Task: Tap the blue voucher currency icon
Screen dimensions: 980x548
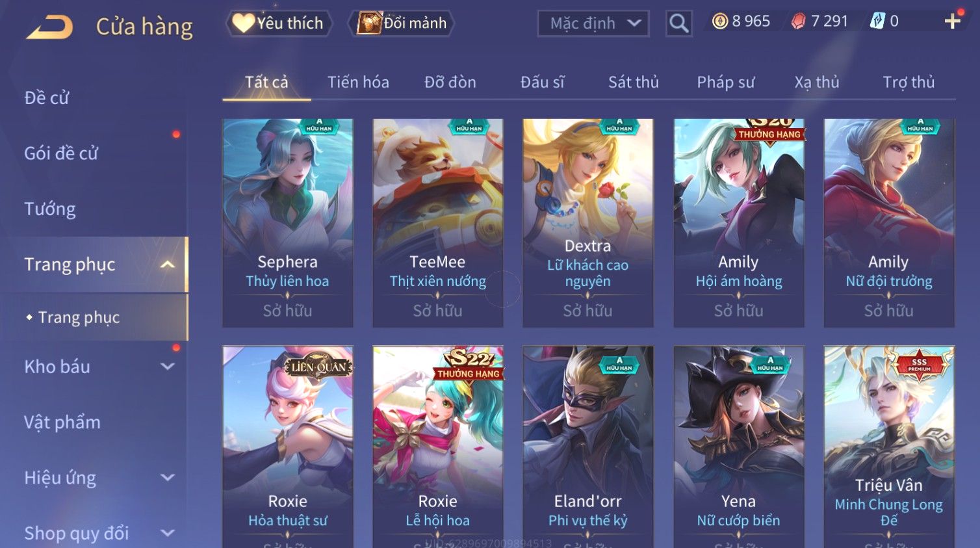Action: coord(877,21)
